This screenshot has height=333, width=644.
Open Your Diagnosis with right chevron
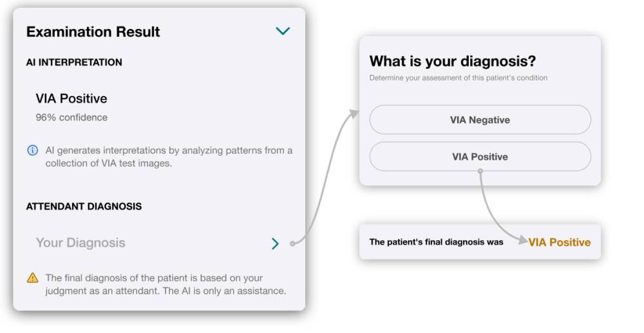tap(275, 243)
